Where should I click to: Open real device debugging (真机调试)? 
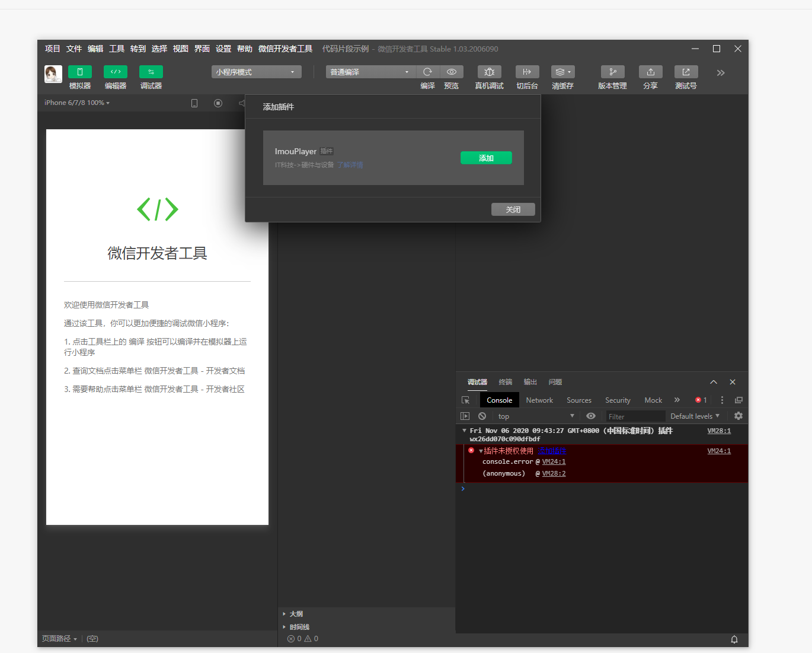coord(490,72)
